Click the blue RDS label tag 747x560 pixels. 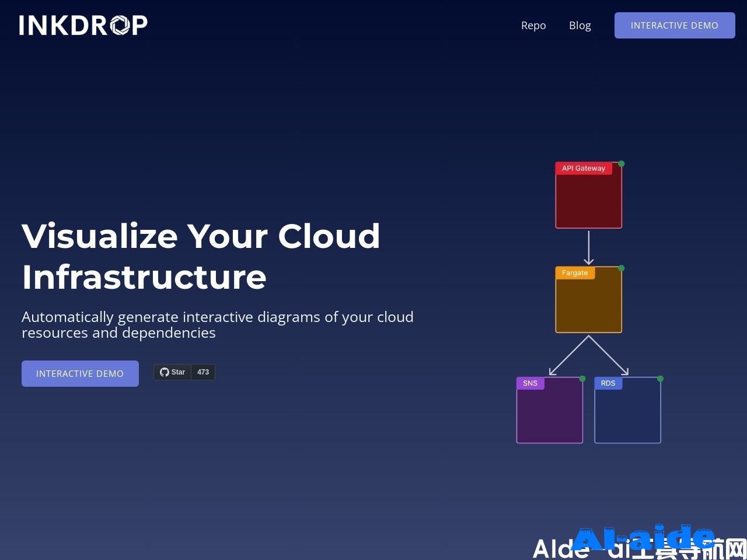[608, 383]
